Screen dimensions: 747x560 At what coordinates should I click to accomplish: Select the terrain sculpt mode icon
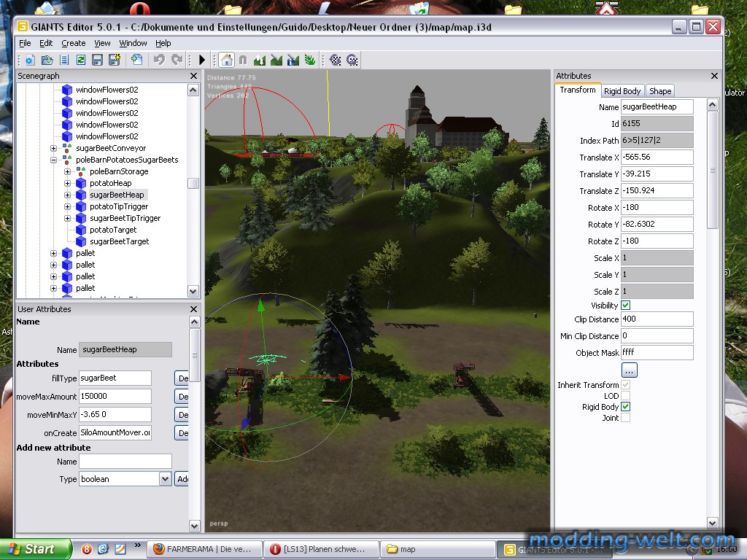click(x=260, y=60)
